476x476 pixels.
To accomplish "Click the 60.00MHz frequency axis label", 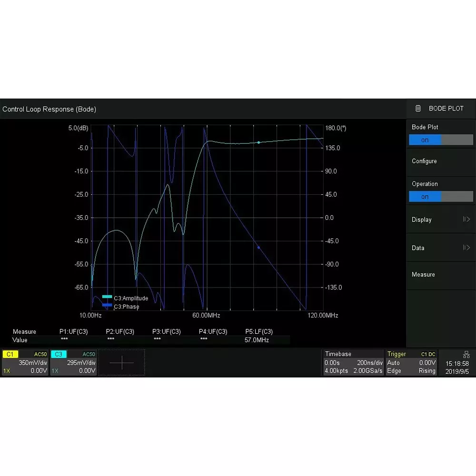I will [206, 315].
